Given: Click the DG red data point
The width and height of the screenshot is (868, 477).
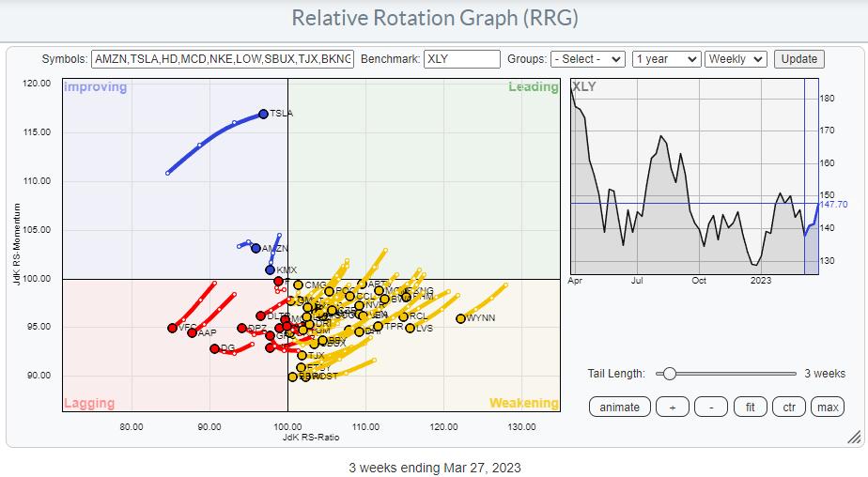Looking at the screenshot, I should 215,348.
